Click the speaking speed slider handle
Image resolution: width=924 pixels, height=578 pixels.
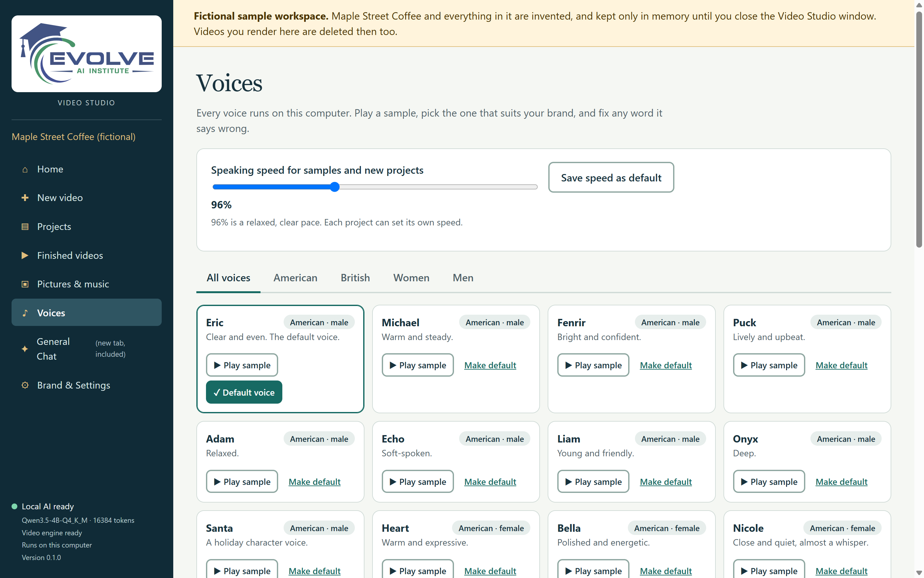coord(335,187)
